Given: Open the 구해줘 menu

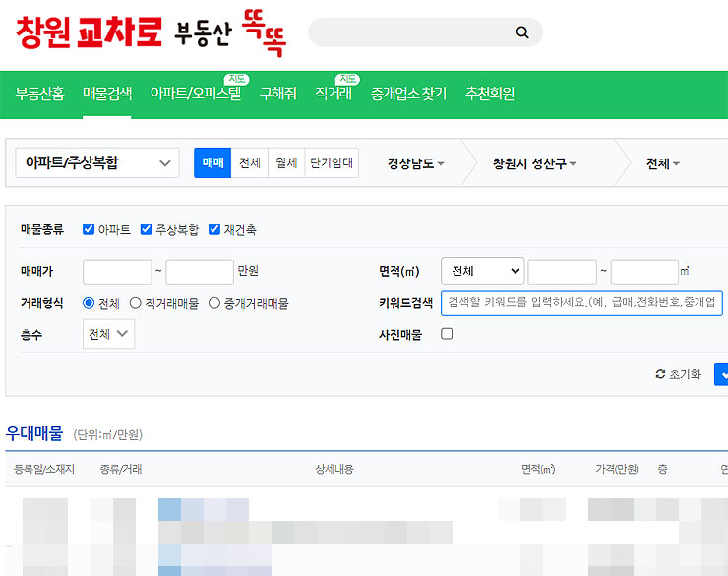Looking at the screenshot, I should coord(277,94).
